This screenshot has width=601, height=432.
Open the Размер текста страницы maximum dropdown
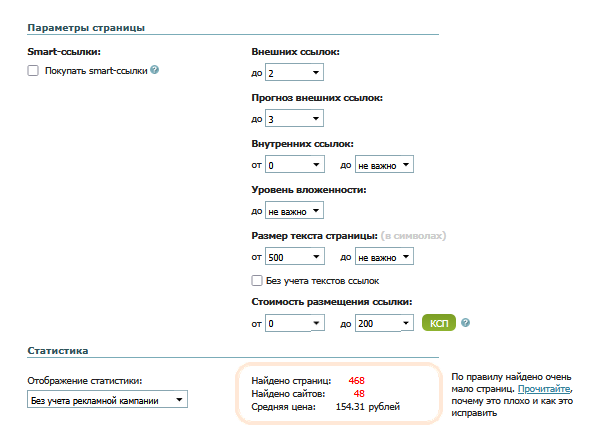(x=384, y=257)
